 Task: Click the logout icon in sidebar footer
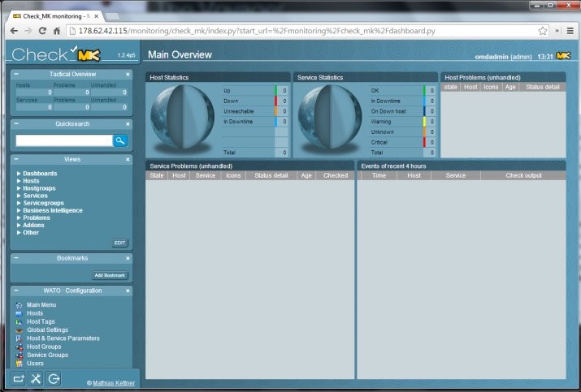[x=54, y=379]
